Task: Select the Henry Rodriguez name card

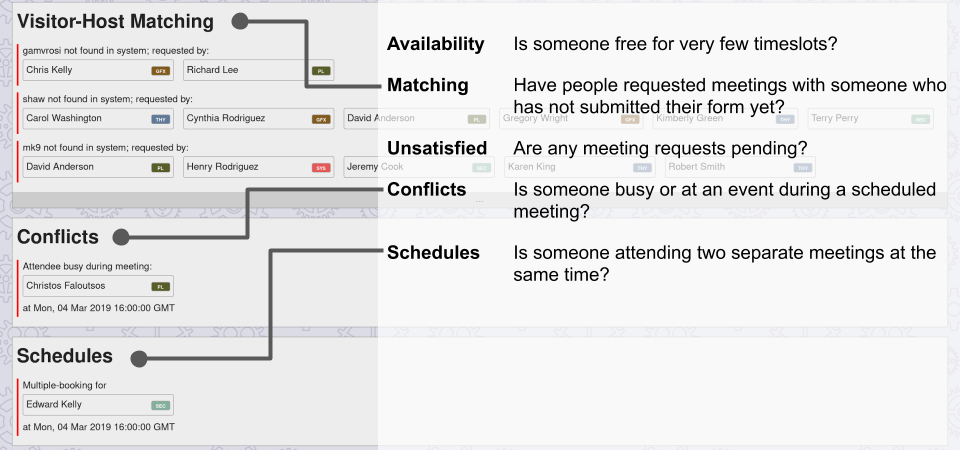Action: [x=258, y=167]
